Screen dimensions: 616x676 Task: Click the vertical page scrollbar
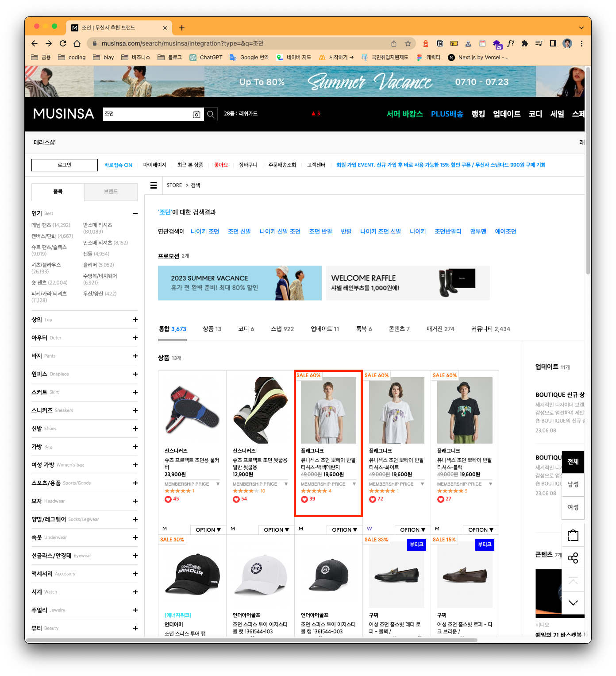pos(588,171)
